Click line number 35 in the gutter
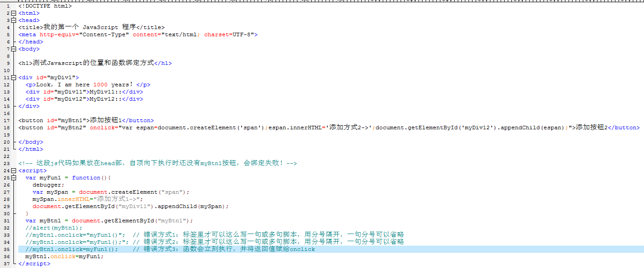Image resolution: width=644 pixels, height=268 pixels. coord(7,250)
